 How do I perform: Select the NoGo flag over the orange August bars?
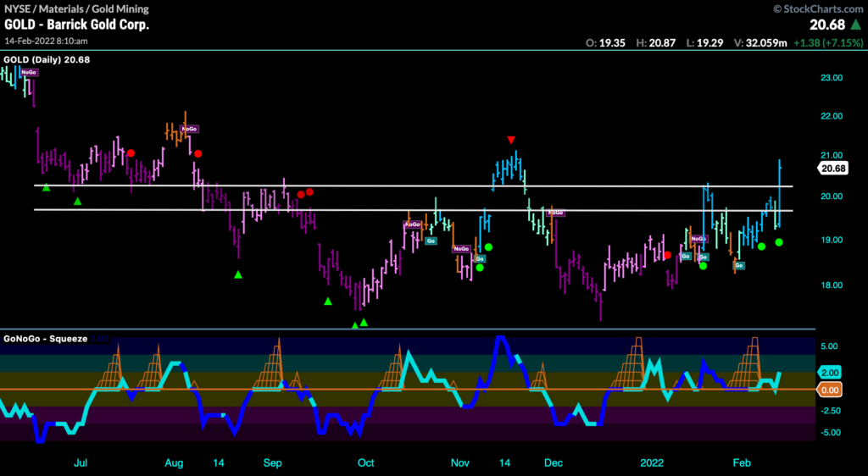[x=189, y=129]
